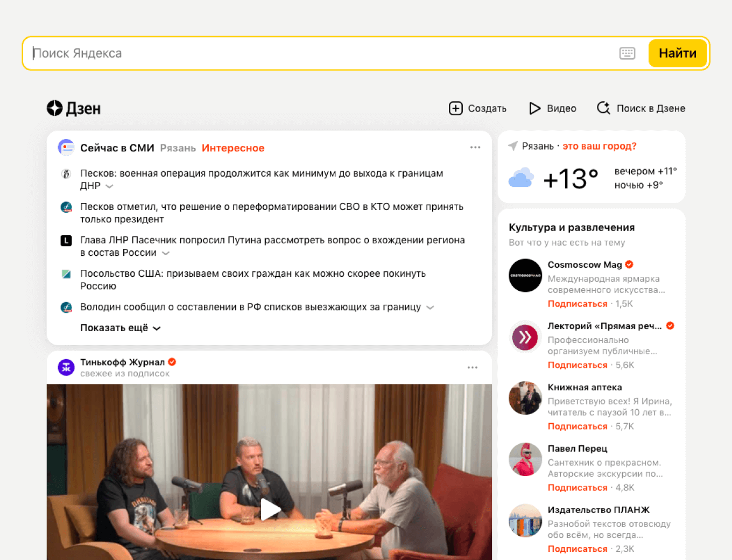Click the "это ваш город?" link
Viewport: 732px width, 560px height.
[x=599, y=145]
